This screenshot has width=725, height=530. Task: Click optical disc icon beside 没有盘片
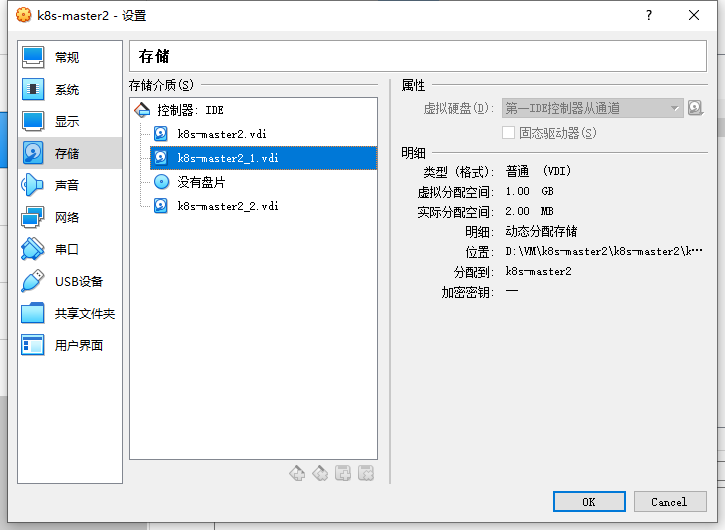pos(161,182)
